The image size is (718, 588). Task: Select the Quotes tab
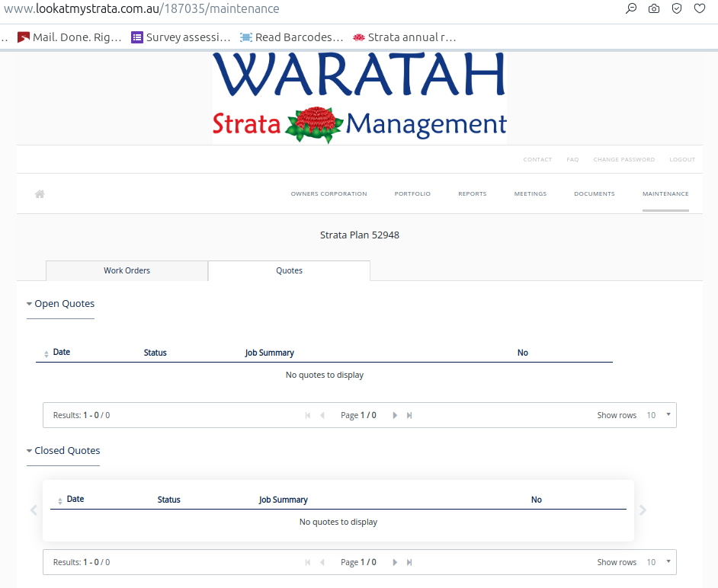point(289,271)
